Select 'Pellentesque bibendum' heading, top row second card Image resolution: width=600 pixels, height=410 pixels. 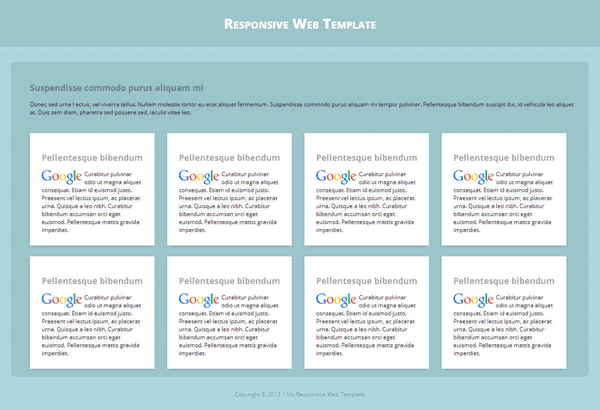[x=229, y=158]
